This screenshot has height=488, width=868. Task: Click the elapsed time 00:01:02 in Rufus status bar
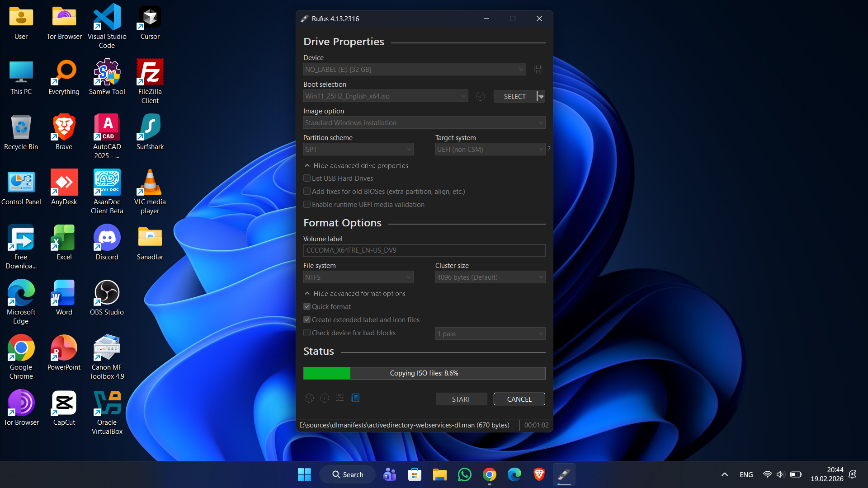pyautogui.click(x=536, y=425)
